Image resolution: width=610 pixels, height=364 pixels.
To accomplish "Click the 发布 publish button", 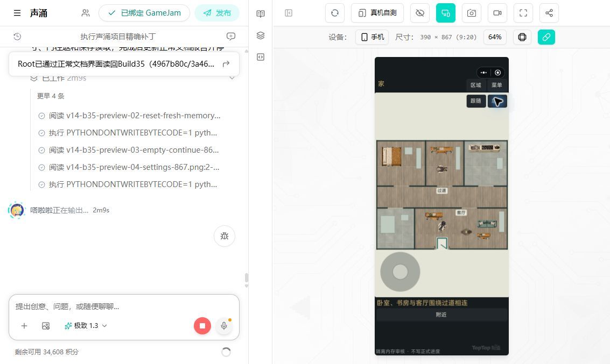I will click(x=217, y=13).
